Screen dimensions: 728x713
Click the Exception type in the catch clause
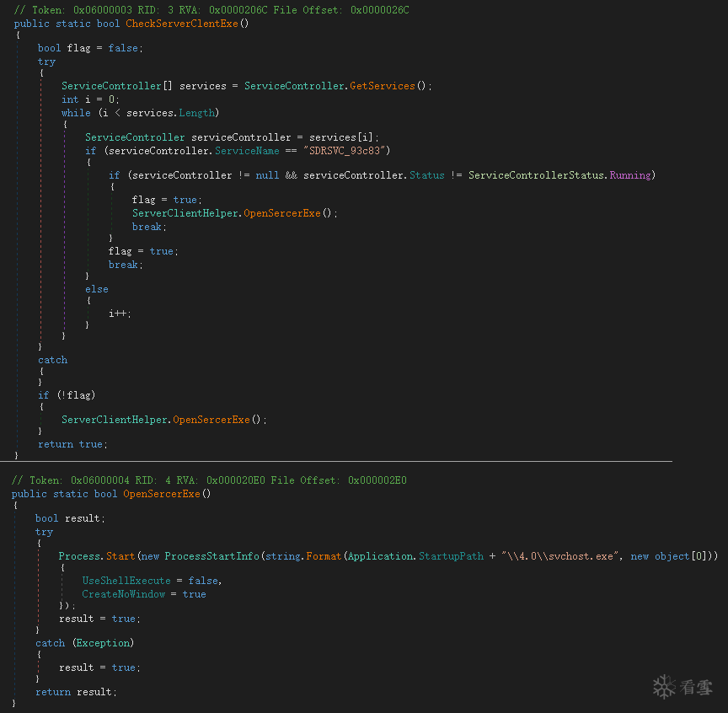click(x=103, y=643)
